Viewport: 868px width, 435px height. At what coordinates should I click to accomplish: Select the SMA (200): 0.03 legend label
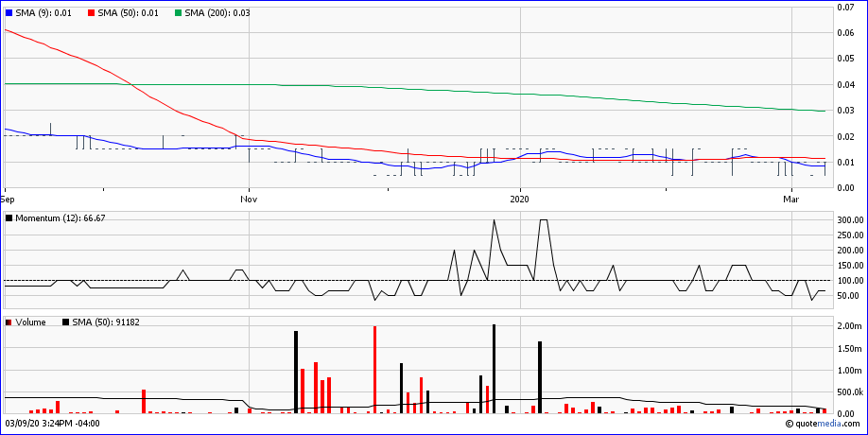tap(217, 13)
